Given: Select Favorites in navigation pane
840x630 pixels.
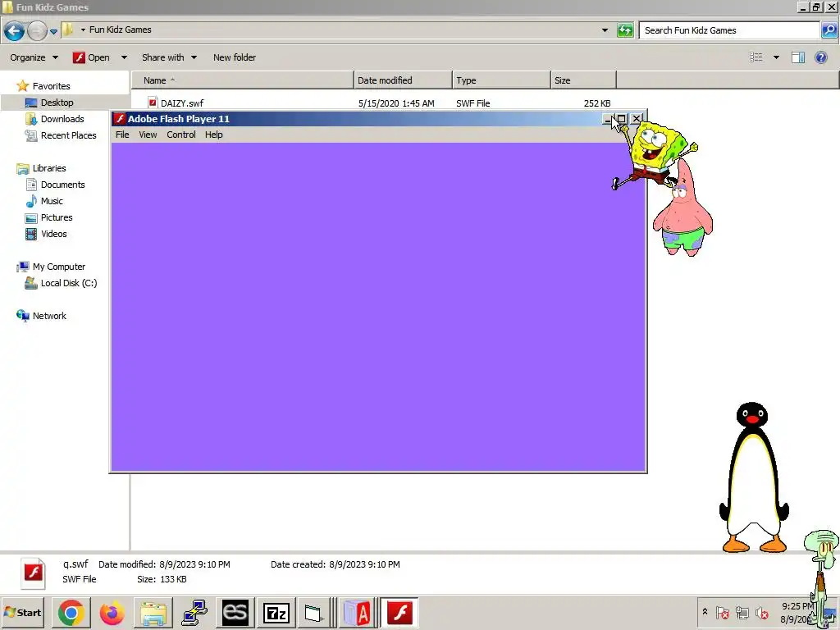Looking at the screenshot, I should tap(44, 85).
